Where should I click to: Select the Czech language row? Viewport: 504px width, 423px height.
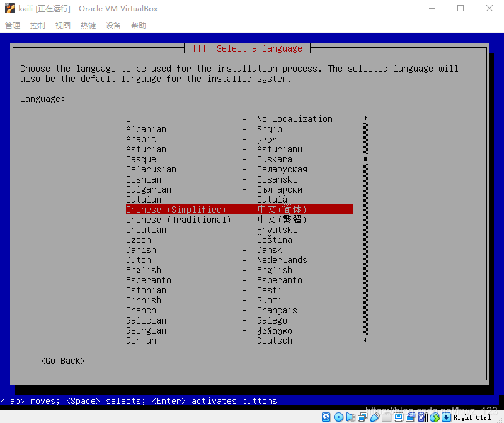click(239, 240)
